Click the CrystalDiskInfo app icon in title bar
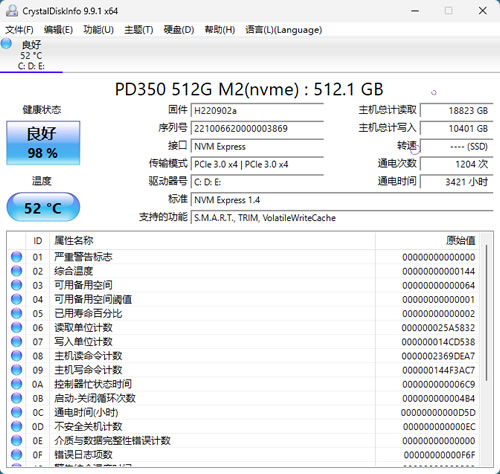 12,11
